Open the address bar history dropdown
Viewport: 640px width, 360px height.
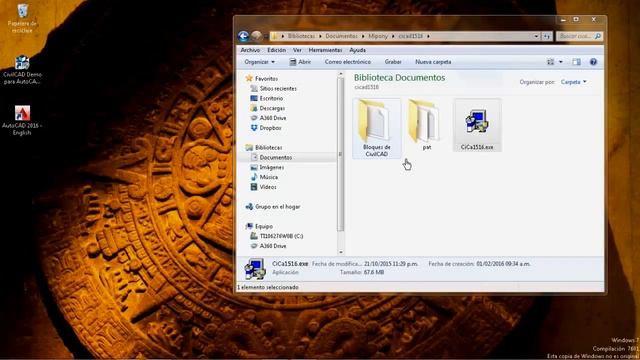click(536, 36)
